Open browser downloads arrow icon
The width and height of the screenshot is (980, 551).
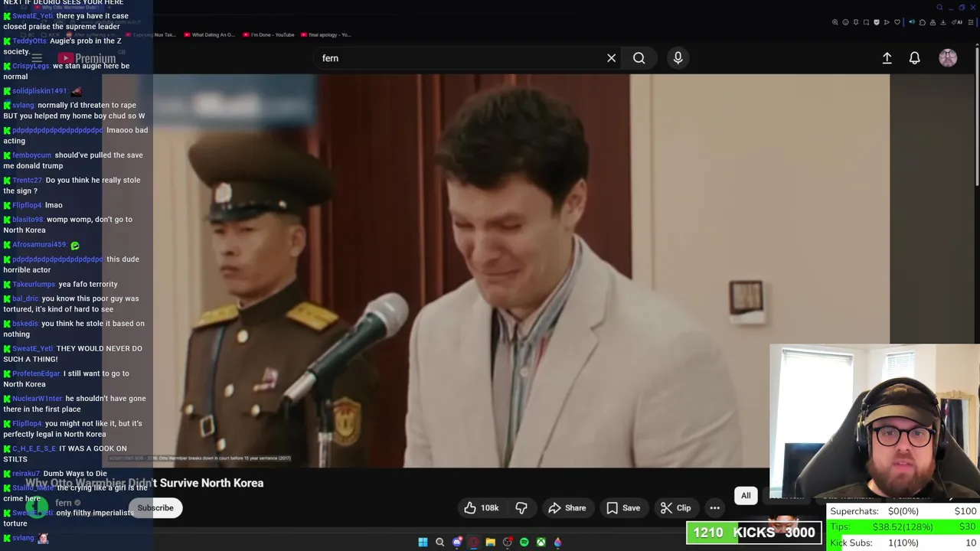click(x=943, y=22)
